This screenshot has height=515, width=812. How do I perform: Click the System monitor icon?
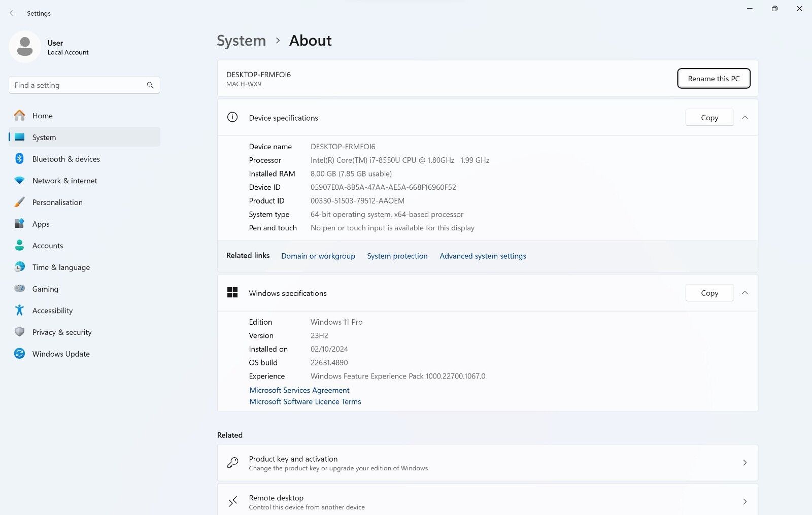(19, 137)
